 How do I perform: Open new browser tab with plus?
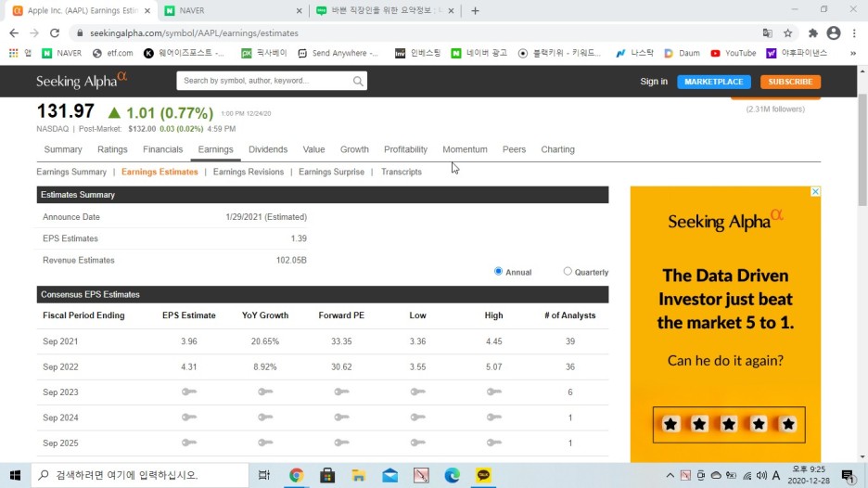coord(475,10)
